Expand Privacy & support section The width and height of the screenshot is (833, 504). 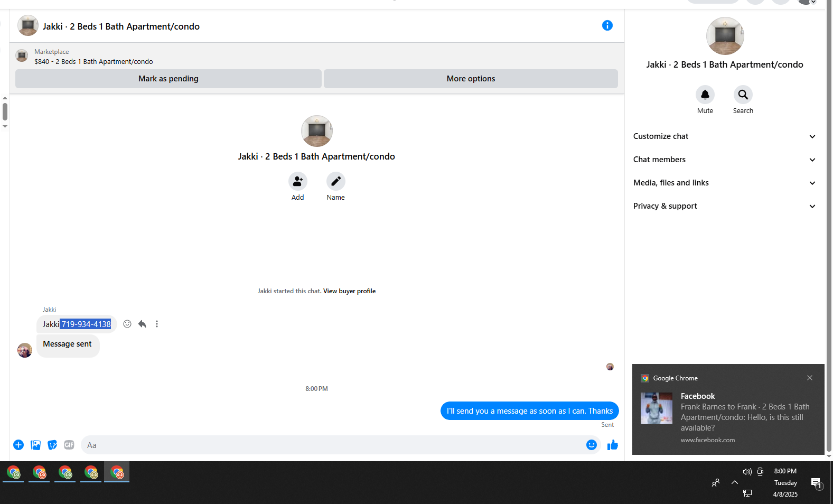(x=725, y=206)
